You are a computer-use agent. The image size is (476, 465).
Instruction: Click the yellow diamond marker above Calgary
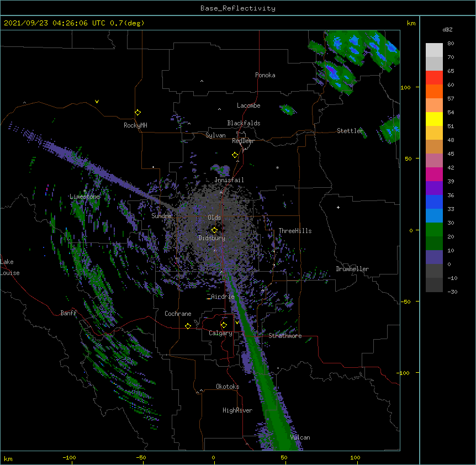224,325
